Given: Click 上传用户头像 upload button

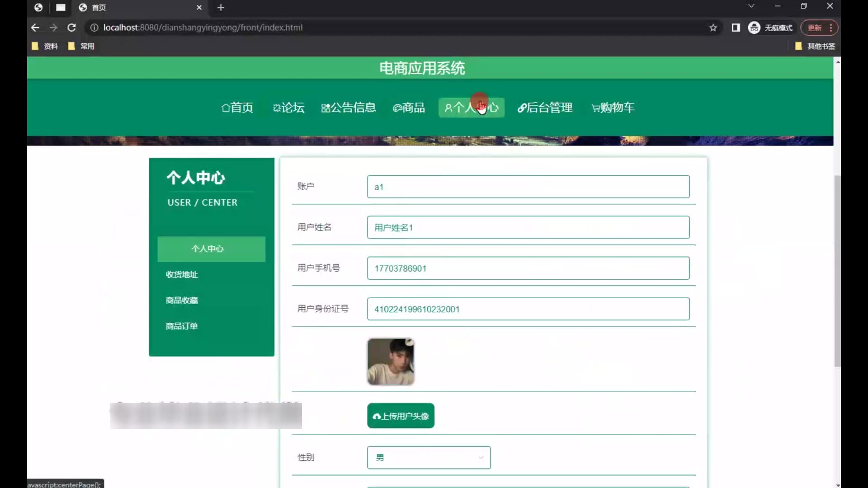Looking at the screenshot, I should [401, 416].
